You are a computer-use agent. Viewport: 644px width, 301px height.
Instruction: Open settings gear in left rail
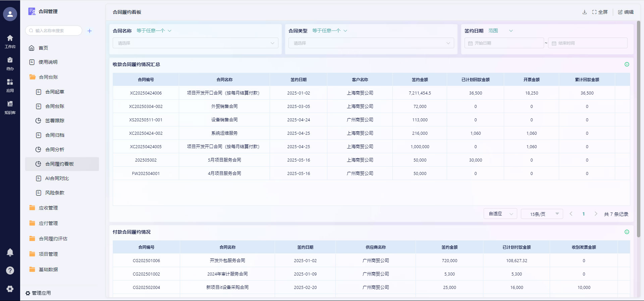[10, 289]
